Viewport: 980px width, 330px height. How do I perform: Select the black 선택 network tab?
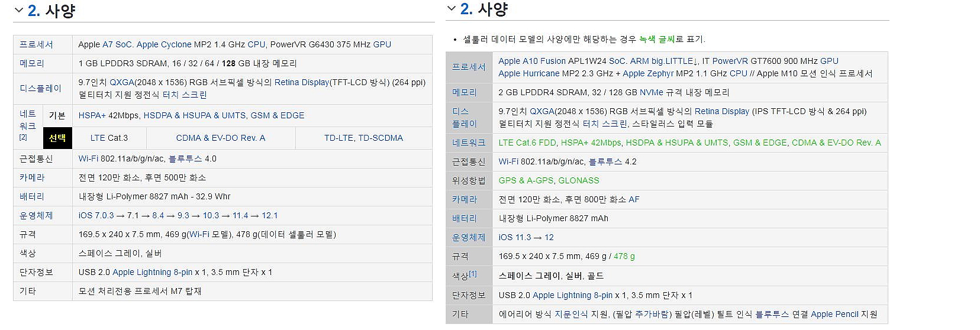(57, 138)
